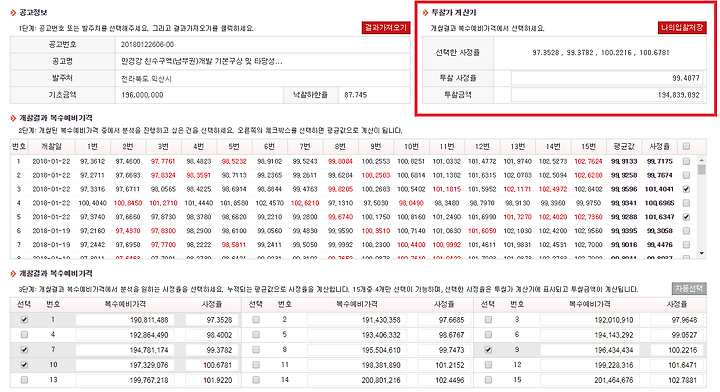Click row 4 red cell 100.8450

(128, 203)
